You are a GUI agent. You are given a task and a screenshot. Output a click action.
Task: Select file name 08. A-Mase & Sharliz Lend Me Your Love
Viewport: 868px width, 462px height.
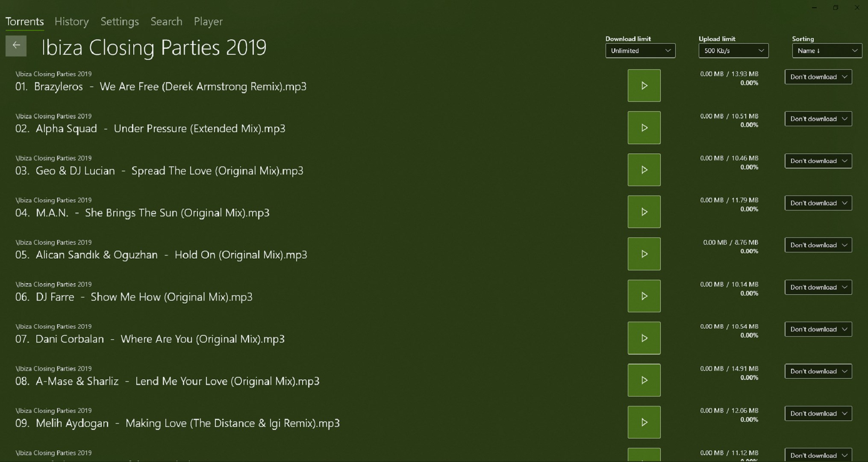[167, 381]
